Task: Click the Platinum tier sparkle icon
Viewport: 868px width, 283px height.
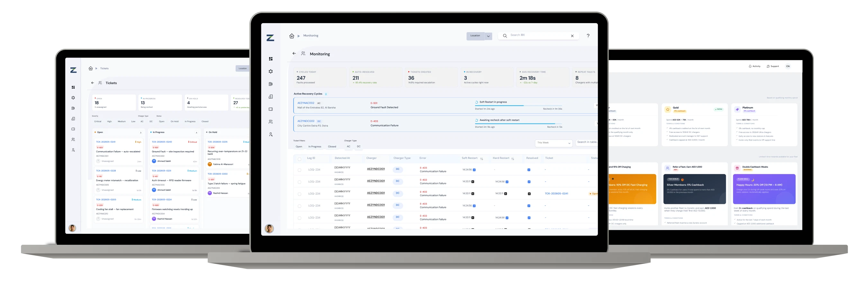Action: (737, 109)
